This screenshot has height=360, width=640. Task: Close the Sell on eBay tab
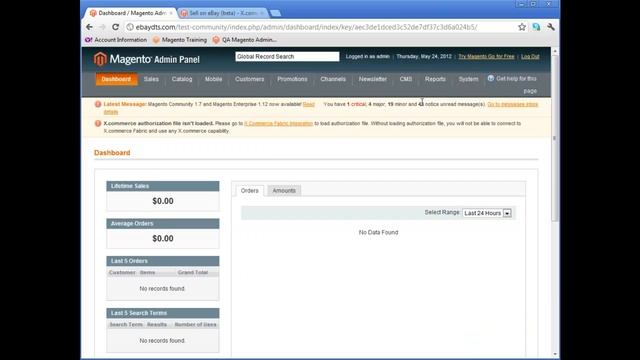(262, 13)
